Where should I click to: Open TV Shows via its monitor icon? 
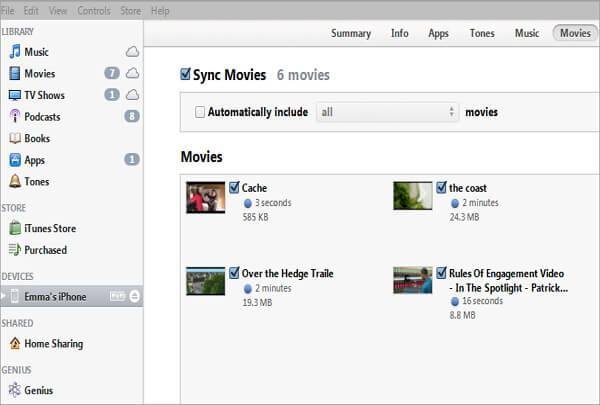(15, 95)
